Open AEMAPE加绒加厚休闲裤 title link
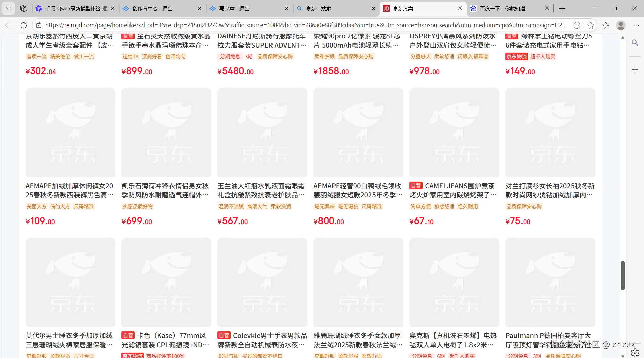Image resolution: width=644 pixels, height=358 pixels. [69, 190]
